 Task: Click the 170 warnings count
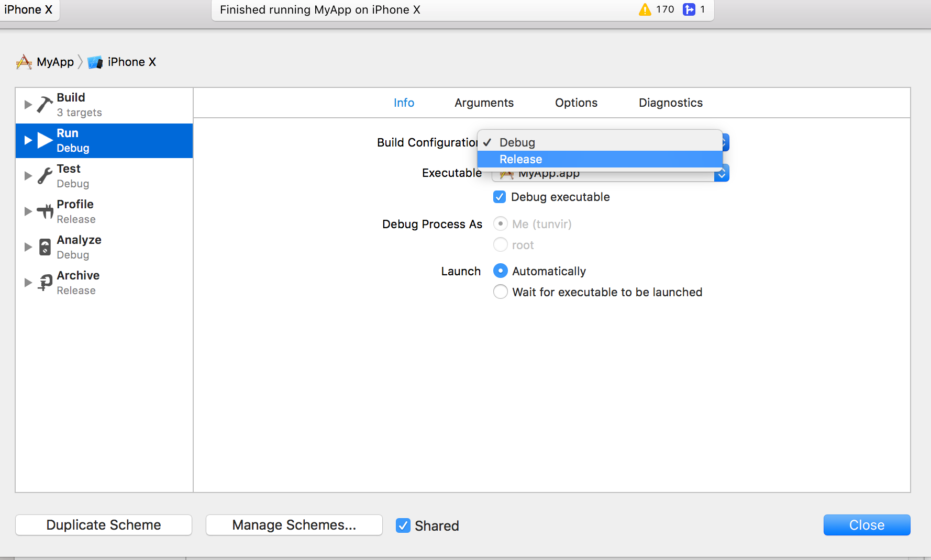(x=665, y=9)
